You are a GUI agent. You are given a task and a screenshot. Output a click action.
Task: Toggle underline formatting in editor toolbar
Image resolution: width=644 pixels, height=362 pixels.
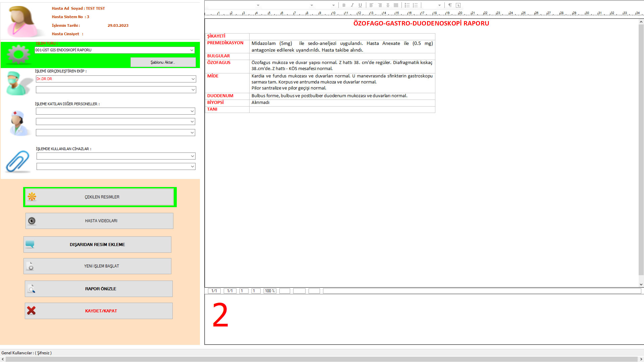(x=360, y=5)
